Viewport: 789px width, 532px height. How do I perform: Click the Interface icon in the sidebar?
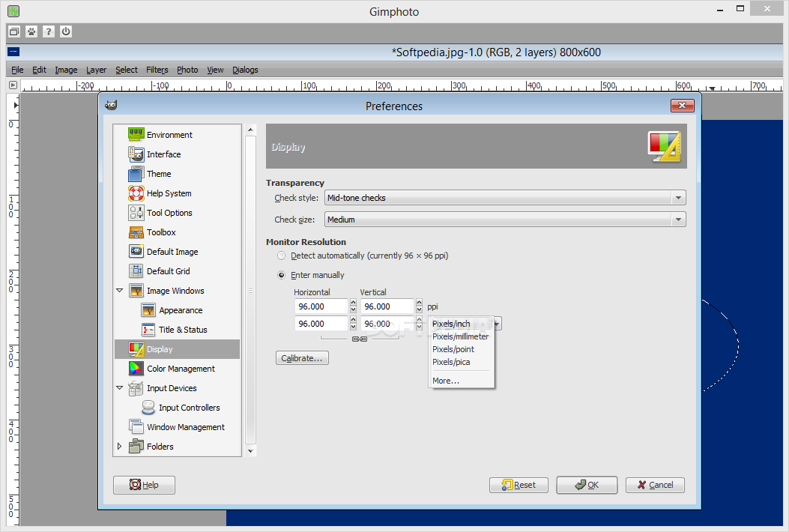pos(136,154)
